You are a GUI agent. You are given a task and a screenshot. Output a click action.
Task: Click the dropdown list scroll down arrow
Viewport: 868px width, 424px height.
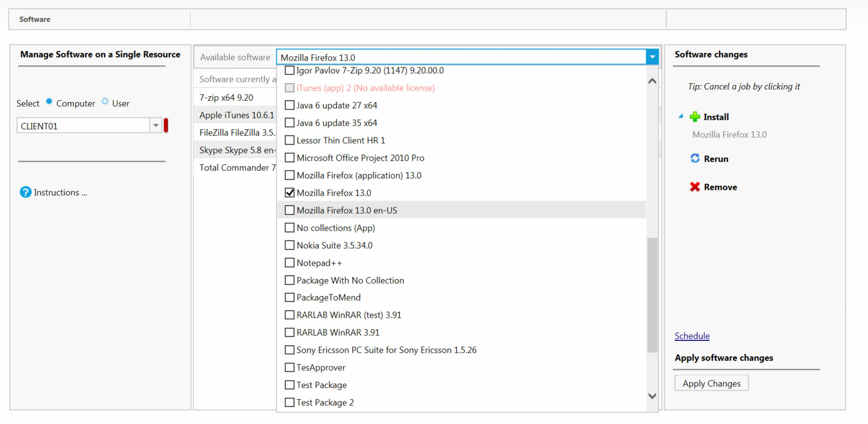tap(652, 396)
